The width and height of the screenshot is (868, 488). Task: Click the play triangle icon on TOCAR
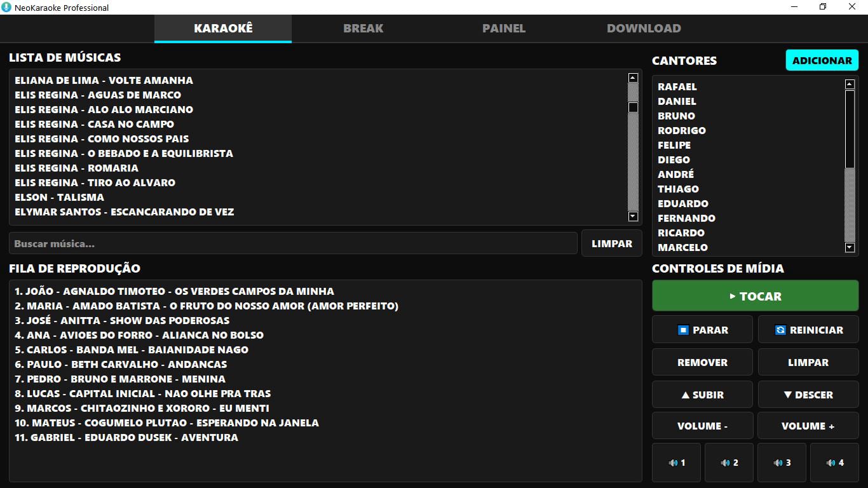[732, 295]
